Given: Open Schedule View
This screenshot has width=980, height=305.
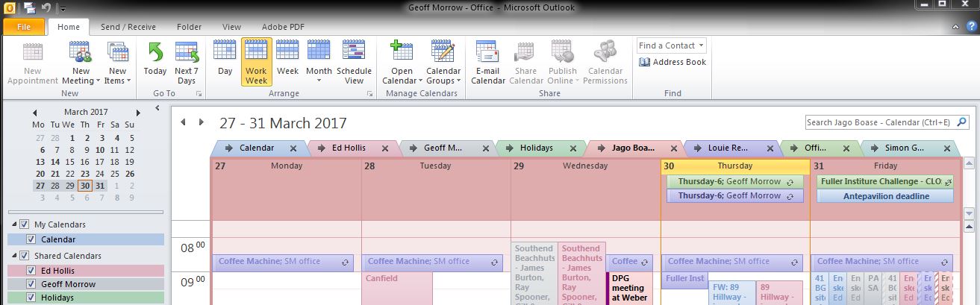Looking at the screenshot, I should 354,63.
